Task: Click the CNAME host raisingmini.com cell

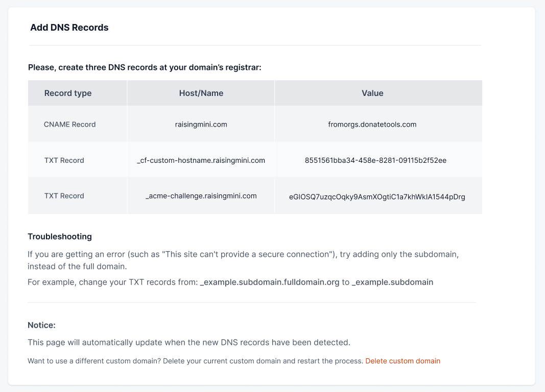Action: 201,124
